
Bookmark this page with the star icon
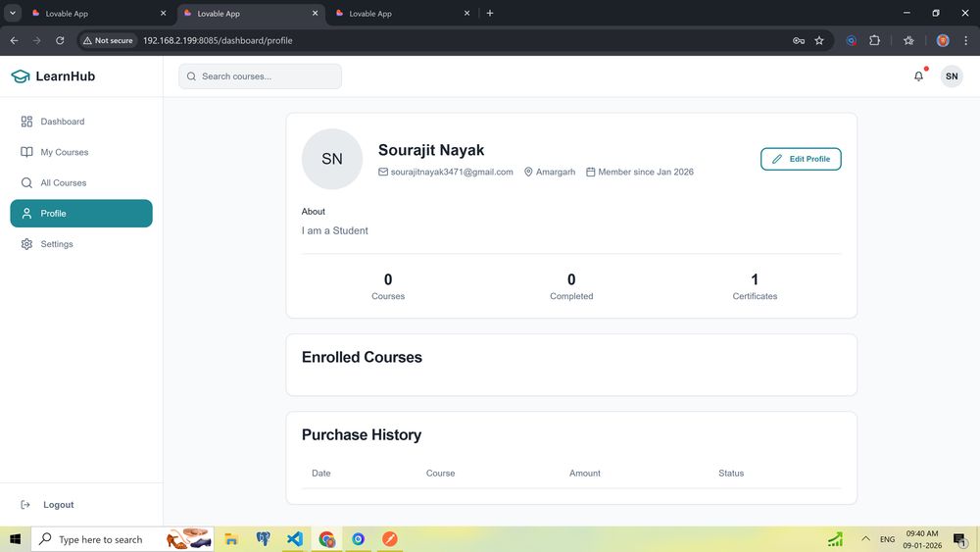pyautogui.click(x=819, y=40)
